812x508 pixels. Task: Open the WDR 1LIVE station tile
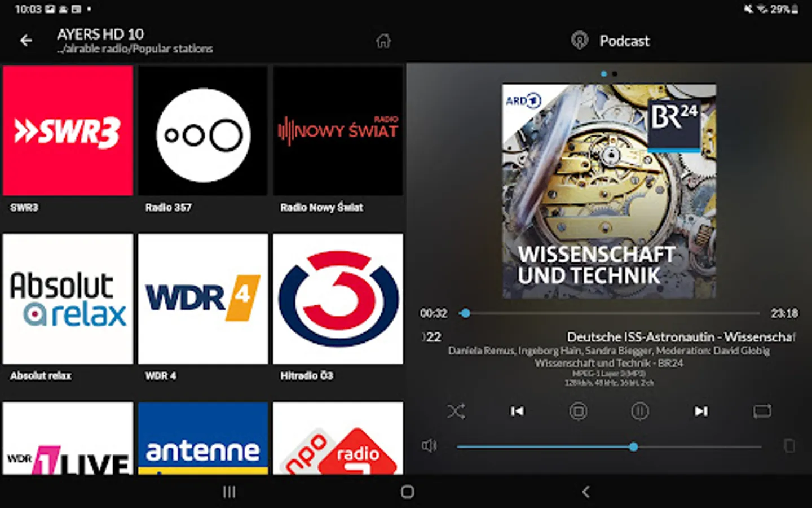click(x=68, y=438)
